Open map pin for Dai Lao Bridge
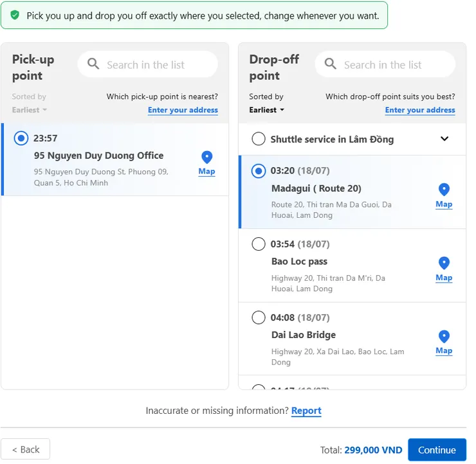The image size is (476, 464). (444, 337)
